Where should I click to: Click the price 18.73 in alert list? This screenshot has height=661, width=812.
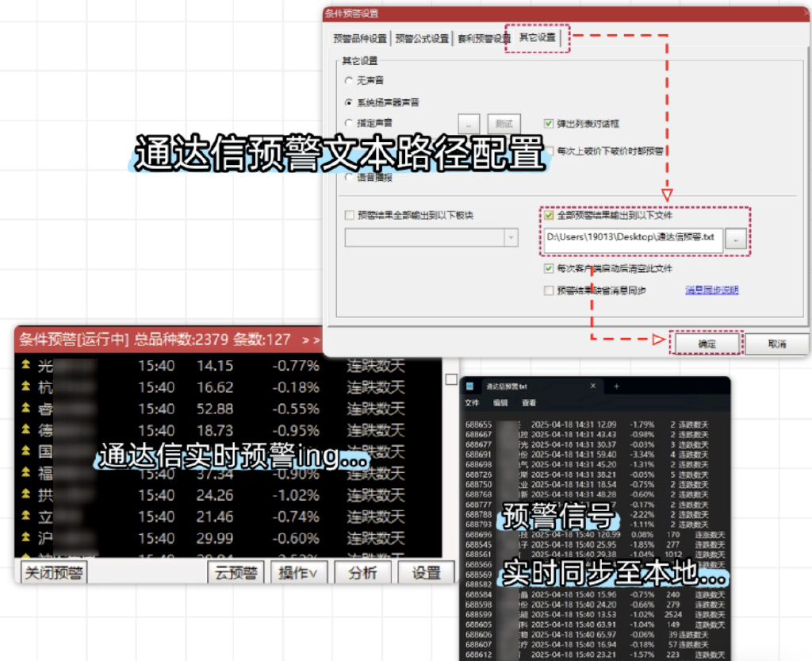point(215,430)
